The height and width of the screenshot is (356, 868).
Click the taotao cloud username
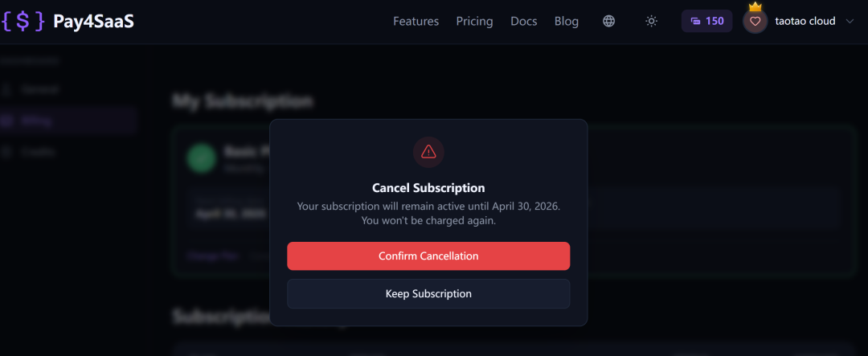point(805,22)
